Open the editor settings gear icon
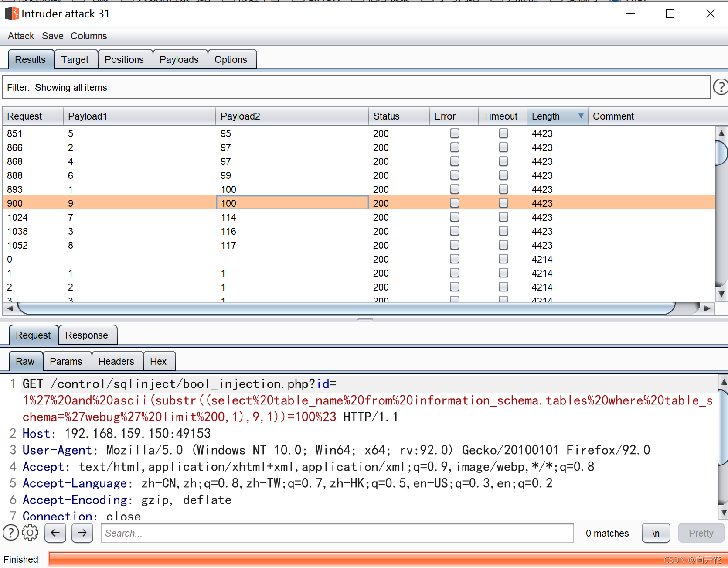Screen dimensions: 728x568 pos(30,533)
